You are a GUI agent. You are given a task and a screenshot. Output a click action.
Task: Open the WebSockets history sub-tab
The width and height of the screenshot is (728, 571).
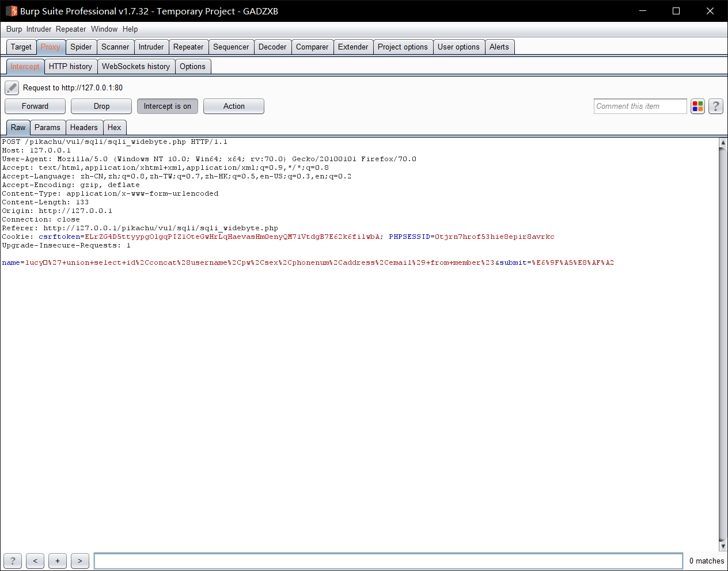136,67
